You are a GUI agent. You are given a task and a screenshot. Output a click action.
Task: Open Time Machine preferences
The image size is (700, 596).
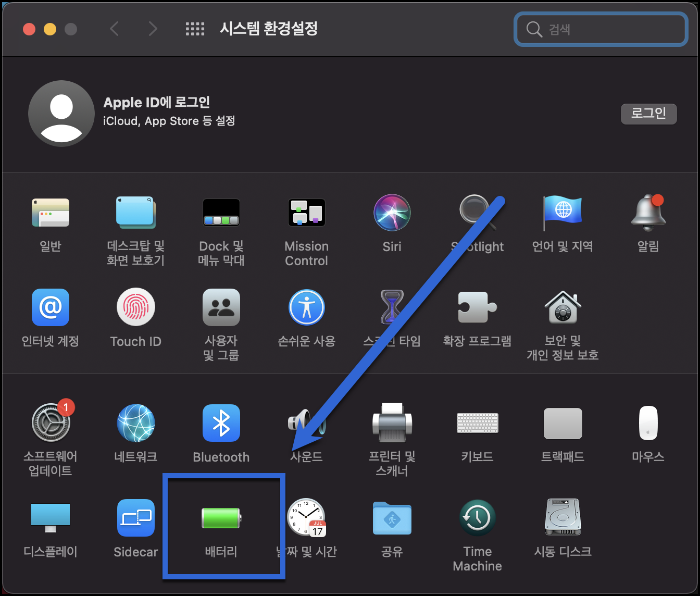click(x=477, y=517)
